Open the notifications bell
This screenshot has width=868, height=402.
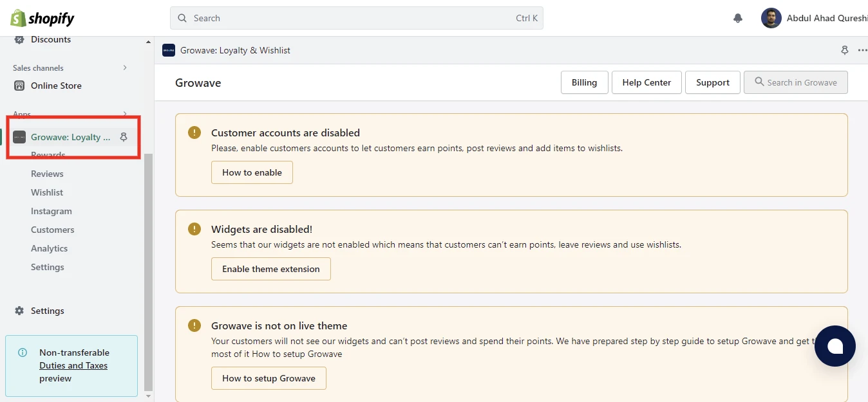coord(738,18)
